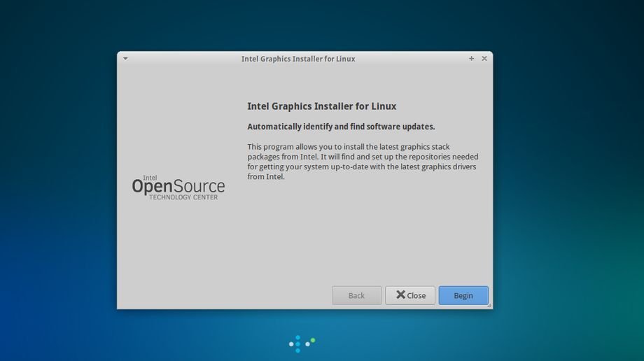
Task: Click the window title bar text
Action: (x=298, y=59)
